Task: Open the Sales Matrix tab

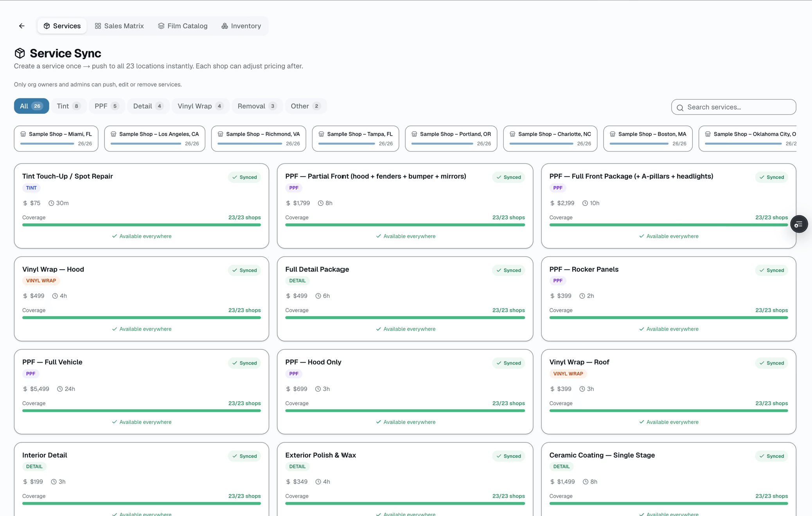Action: pyautogui.click(x=119, y=26)
